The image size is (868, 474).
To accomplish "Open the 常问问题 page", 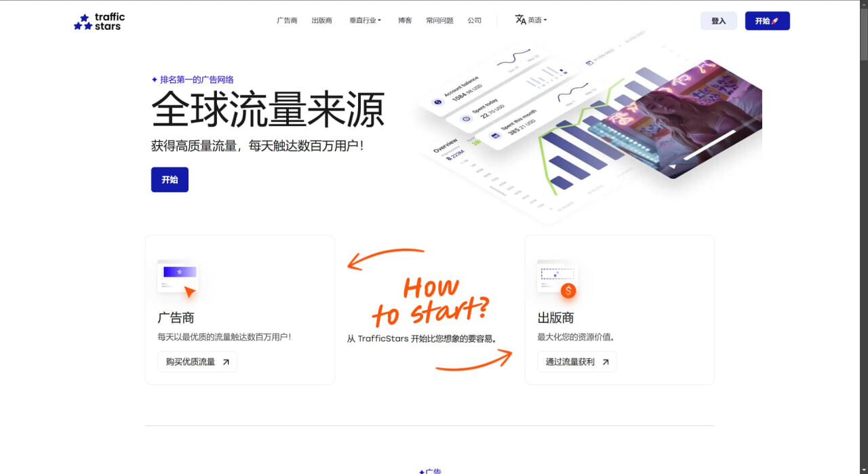I will (x=439, y=20).
